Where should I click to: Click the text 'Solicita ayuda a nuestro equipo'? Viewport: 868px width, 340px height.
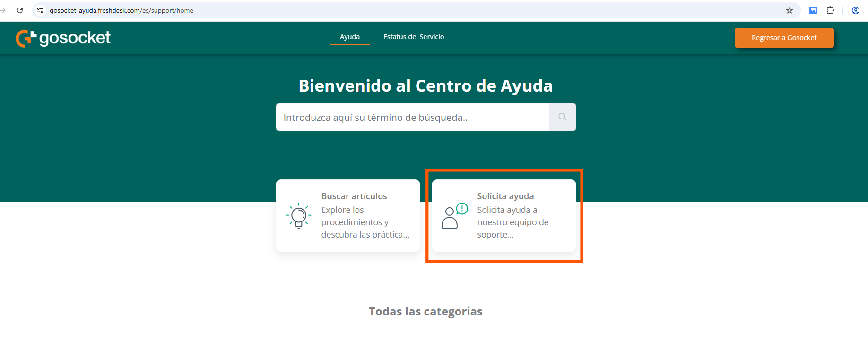(513, 222)
